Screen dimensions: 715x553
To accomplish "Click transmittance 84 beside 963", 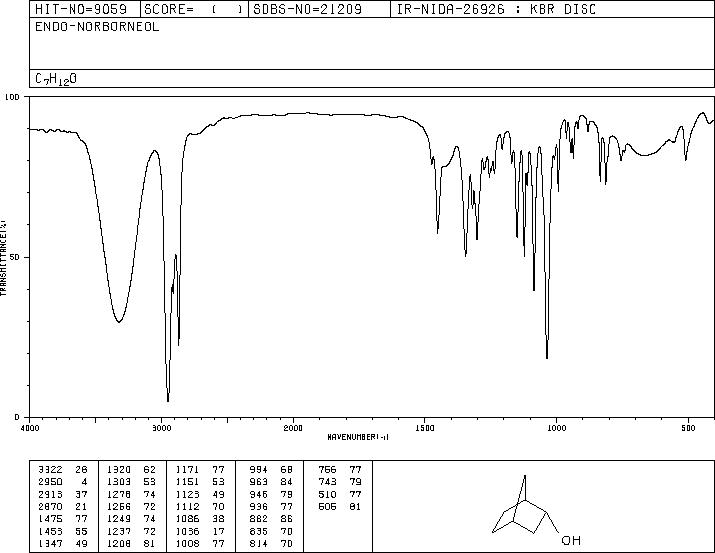I will click(287, 482).
